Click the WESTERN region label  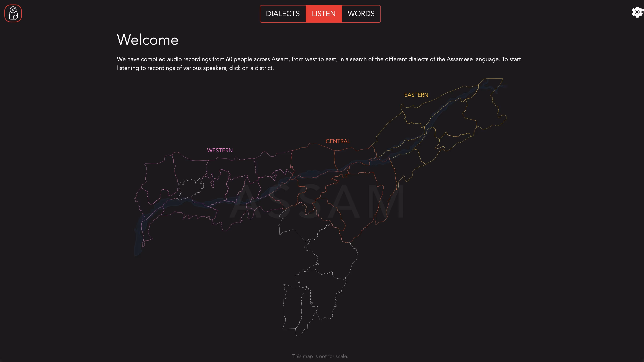(x=220, y=150)
